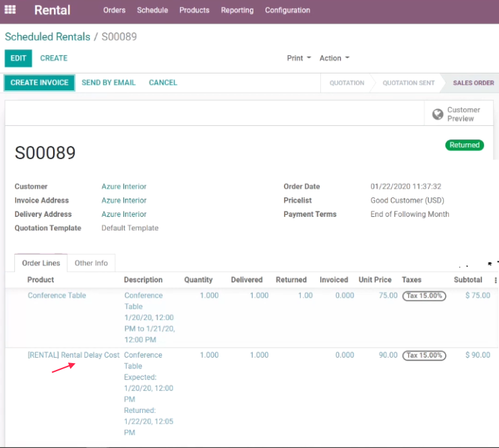This screenshot has height=448, width=499.
Task: Click the CREATE button
Action: pos(54,58)
